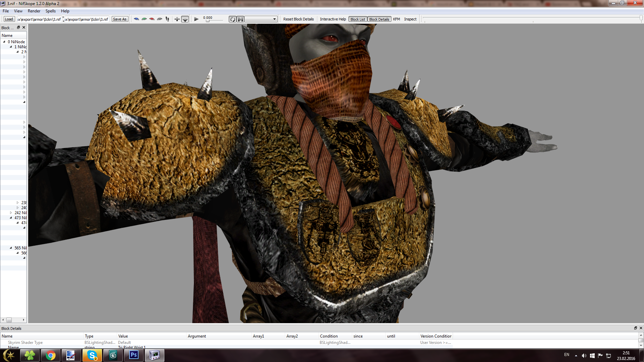Toggle the Block Details toolbar button
Viewport: 644px width, 362px height.
[x=379, y=19]
